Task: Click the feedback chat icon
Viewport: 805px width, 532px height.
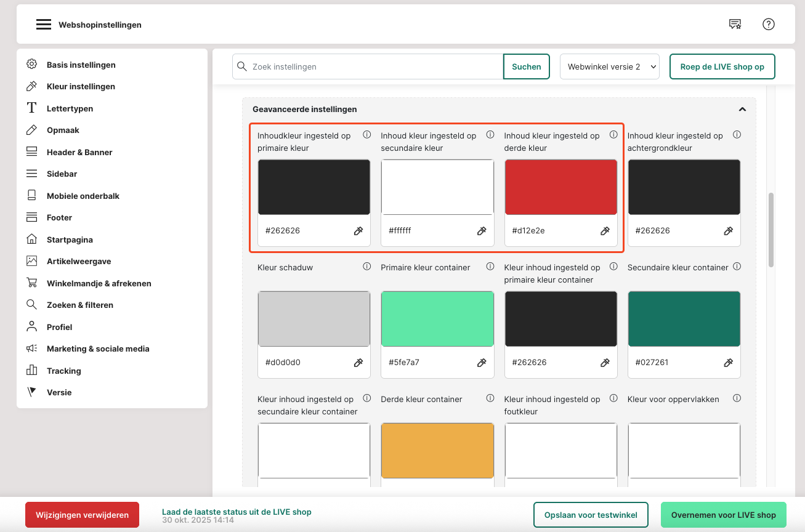Action: (x=735, y=25)
